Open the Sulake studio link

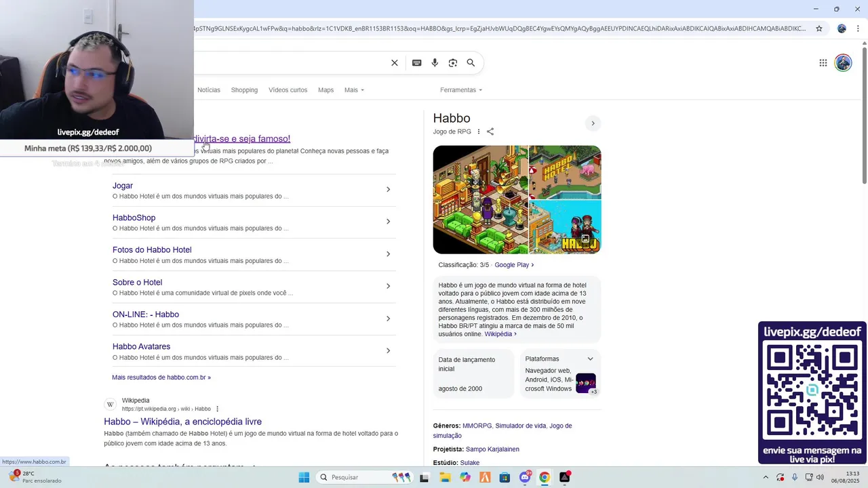470,463
